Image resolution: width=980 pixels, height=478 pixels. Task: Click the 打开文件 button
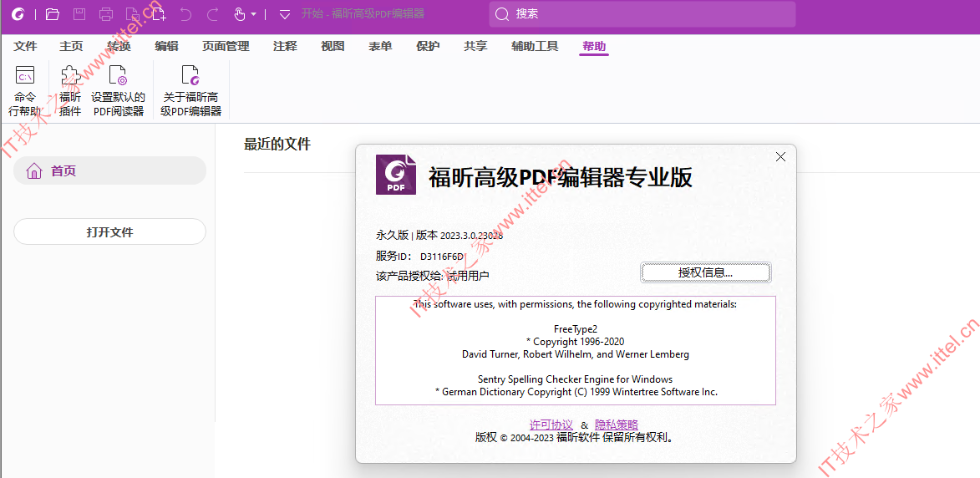pyautogui.click(x=109, y=231)
